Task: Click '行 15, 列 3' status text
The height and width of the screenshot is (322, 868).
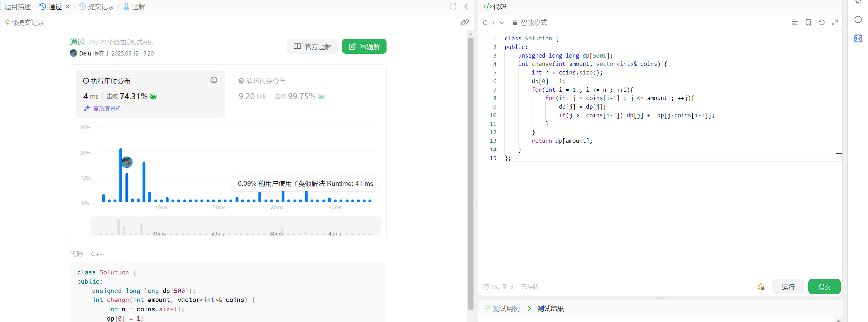Action: pos(498,287)
